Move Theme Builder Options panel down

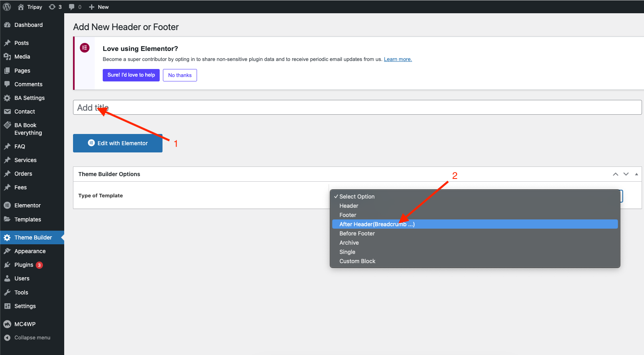point(626,174)
